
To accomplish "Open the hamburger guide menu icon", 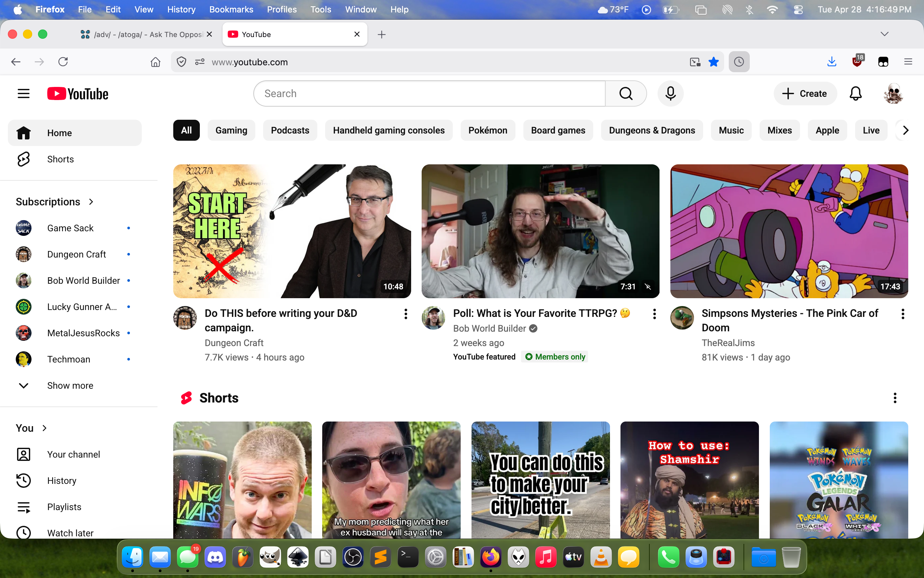I will tap(24, 94).
